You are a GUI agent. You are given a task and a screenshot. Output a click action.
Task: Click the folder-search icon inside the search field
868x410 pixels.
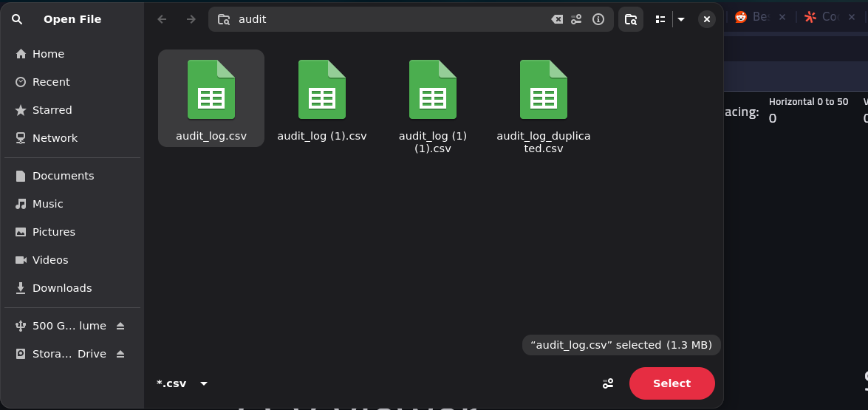pyautogui.click(x=224, y=19)
